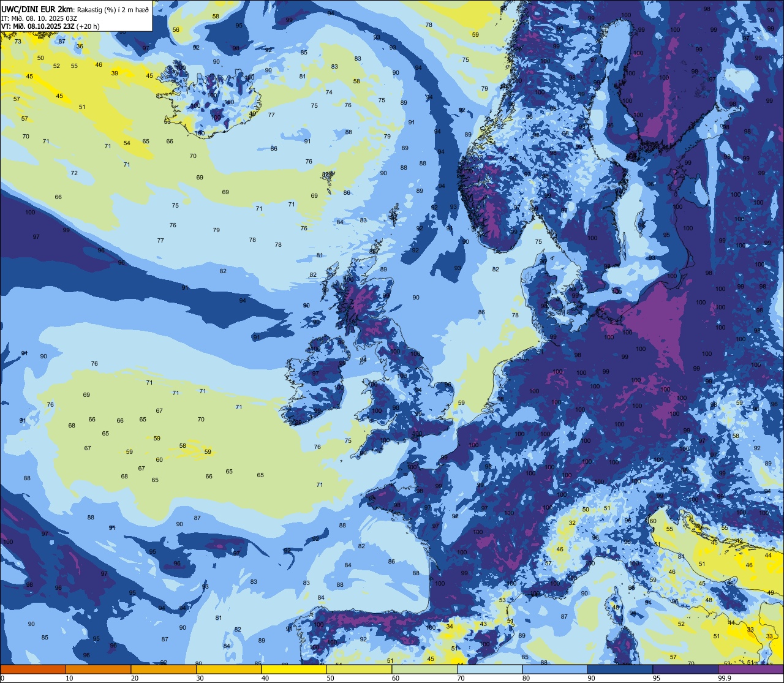The image size is (784, 683).
Task: Click the "72" humidity value on the map
Action: coord(74,173)
